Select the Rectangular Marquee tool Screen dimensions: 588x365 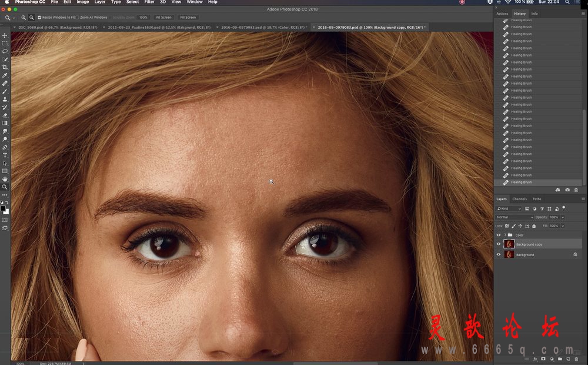coord(5,44)
